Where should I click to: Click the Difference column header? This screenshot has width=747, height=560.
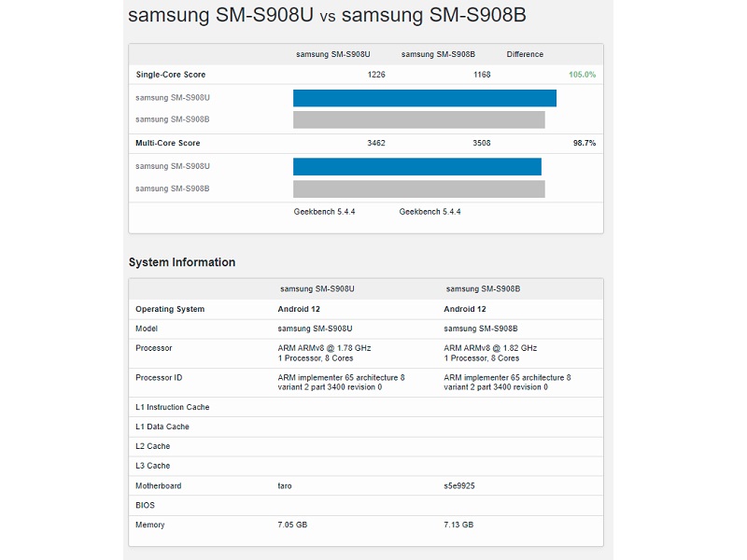pyautogui.click(x=525, y=54)
